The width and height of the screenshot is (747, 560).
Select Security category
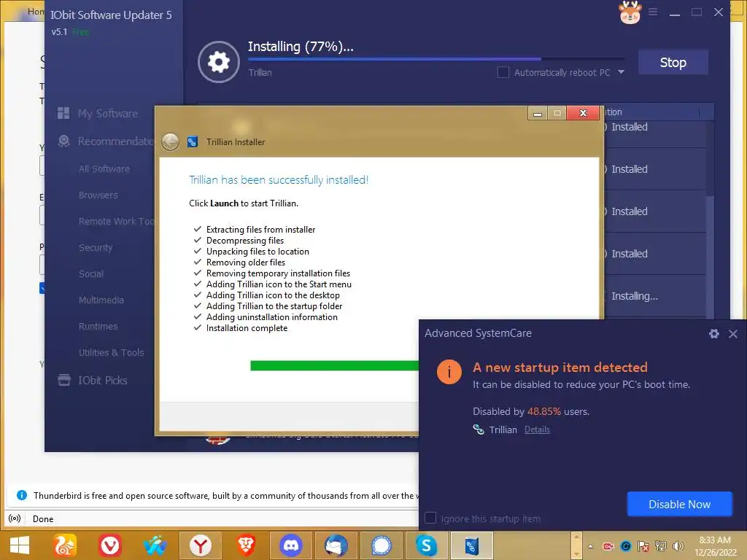(96, 248)
